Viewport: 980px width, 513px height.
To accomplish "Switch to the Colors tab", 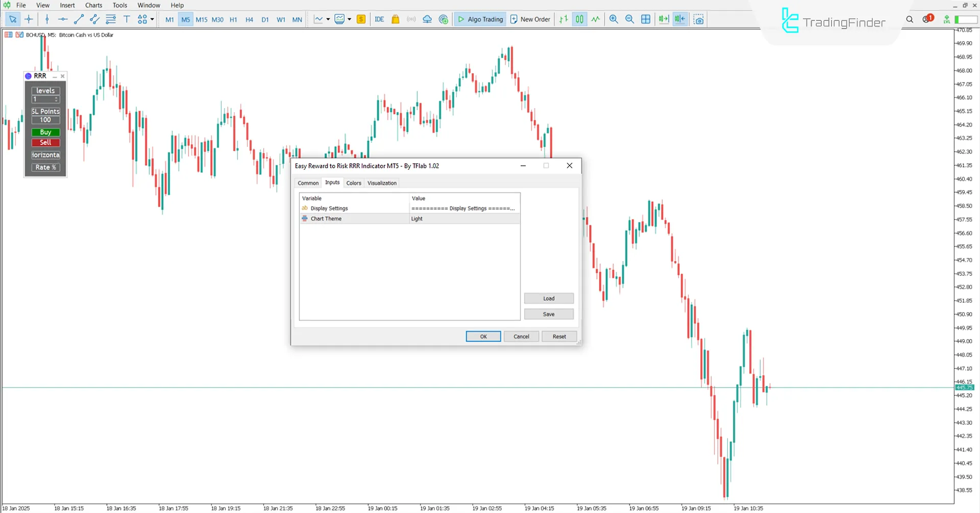I will click(354, 183).
